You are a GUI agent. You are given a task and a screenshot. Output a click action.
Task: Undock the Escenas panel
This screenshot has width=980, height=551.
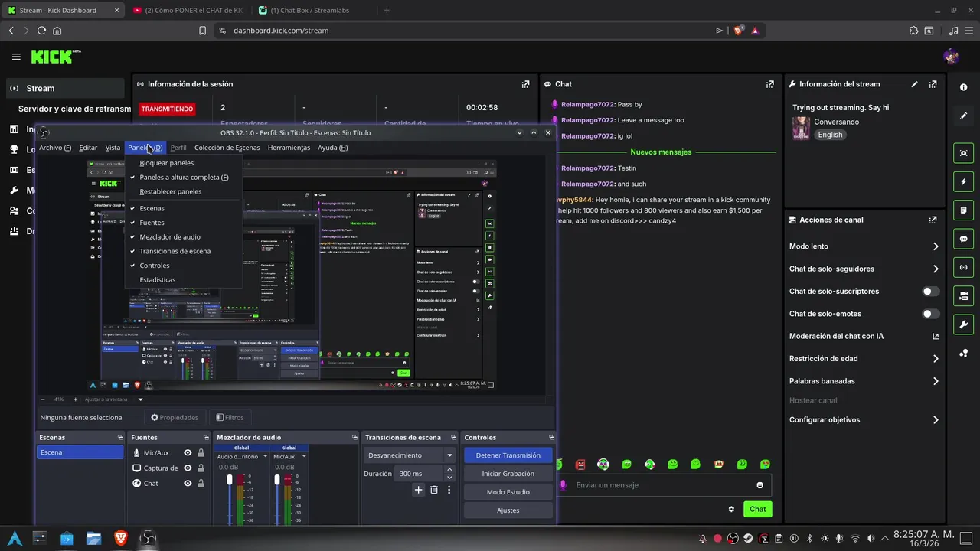[120, 437]
